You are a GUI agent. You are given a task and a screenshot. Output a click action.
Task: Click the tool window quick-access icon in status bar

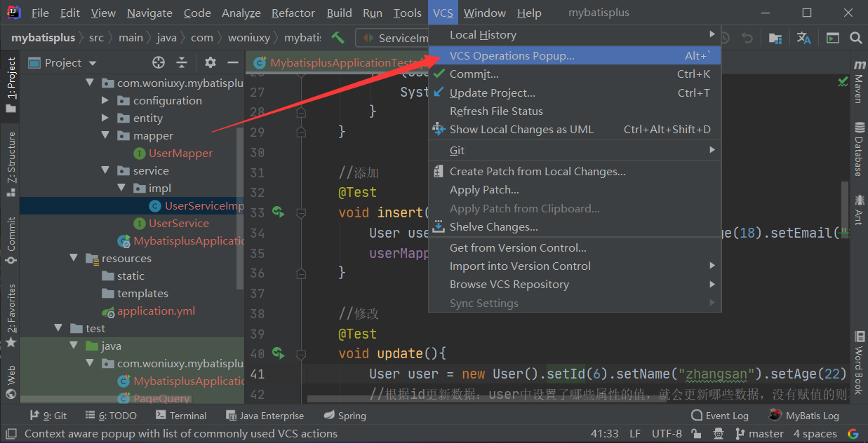tap(11, 434)
